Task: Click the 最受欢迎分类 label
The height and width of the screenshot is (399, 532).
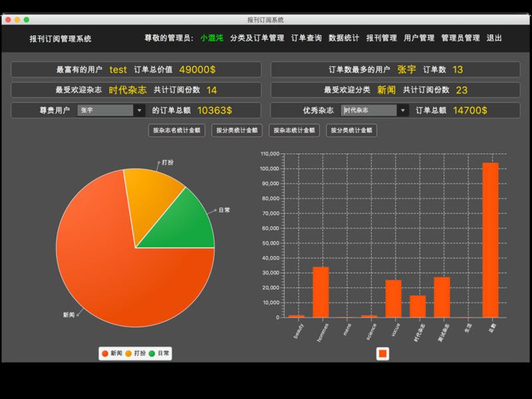Action: 347,90
